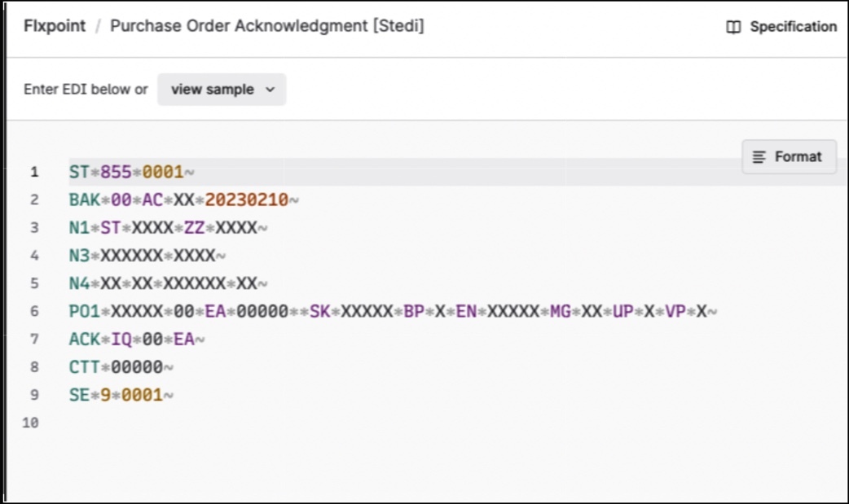Go to Flxpoint in the breadcrumb
The height and width of the screenshot is (504, 849).
click(55, 26)
